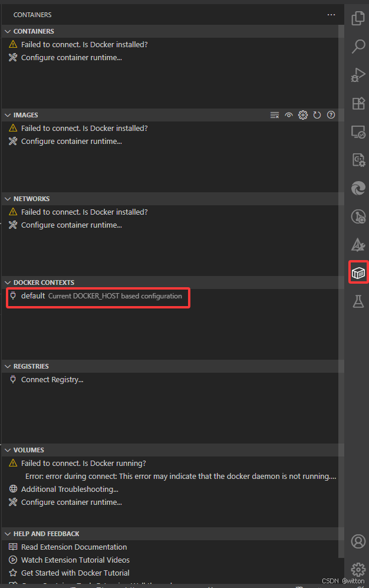The width and height of the screenshot is (369, 588).
Task: Open the Testing flask icon view
Action: click(x=358, y=301)
